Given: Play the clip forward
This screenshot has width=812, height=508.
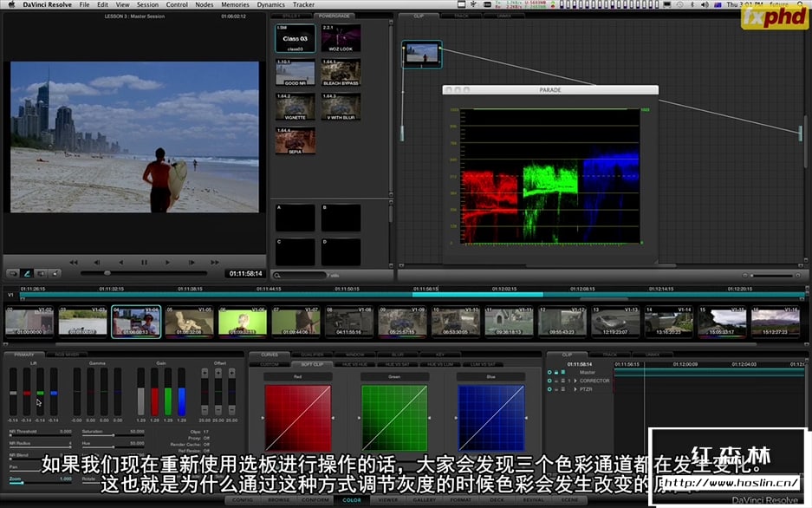Looking at the screenshot, I should tap(167, 263).
